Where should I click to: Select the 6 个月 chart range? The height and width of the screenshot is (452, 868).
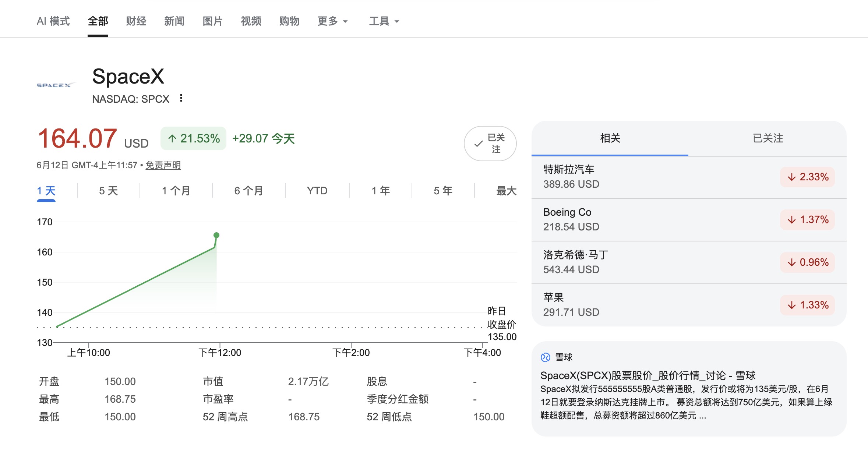coord(249,191)
